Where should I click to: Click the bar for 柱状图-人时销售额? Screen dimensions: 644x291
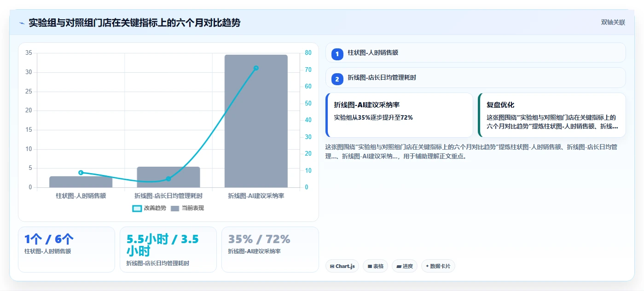[81, 182]
